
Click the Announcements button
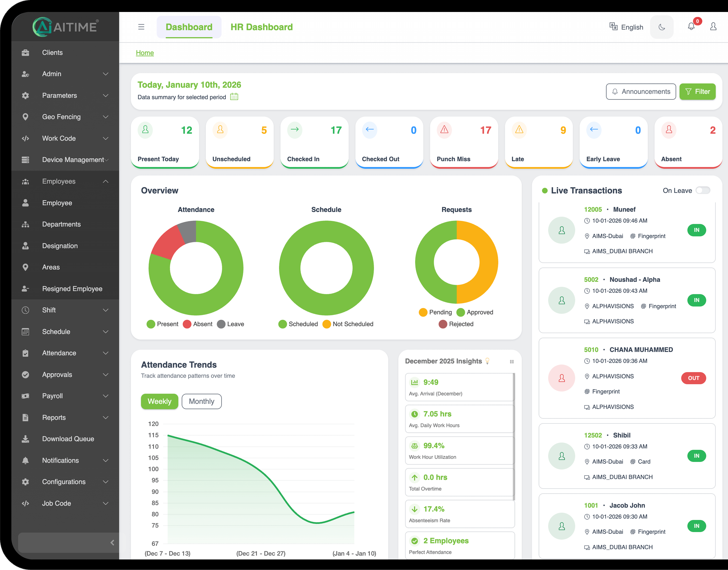(641, 91)
